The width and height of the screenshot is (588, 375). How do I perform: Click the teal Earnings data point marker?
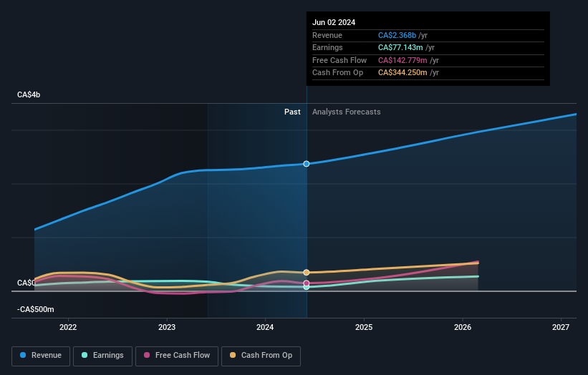[307, 287]
